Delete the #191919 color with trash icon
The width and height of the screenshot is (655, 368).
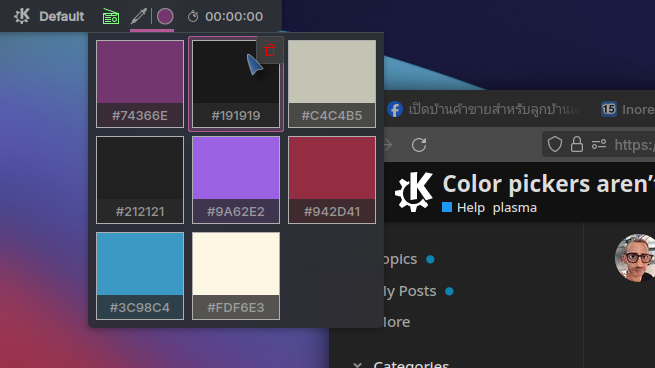click(x=270, y=50)
